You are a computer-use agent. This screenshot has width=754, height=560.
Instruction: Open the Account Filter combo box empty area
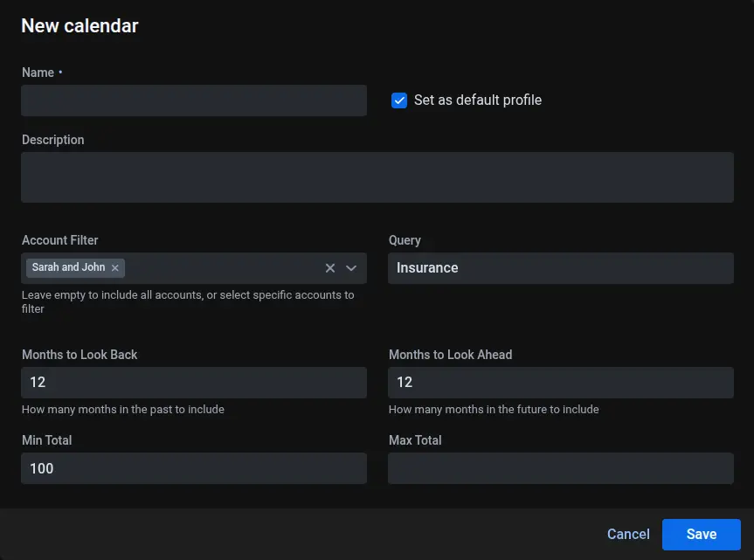point(223,268)
